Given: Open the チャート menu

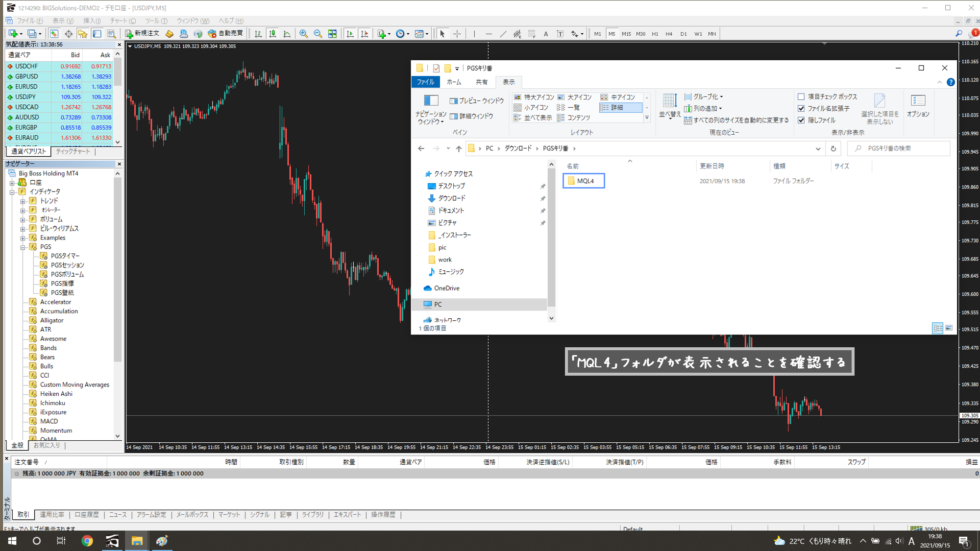Looking at the screenshot, I should tap(122, 21).
